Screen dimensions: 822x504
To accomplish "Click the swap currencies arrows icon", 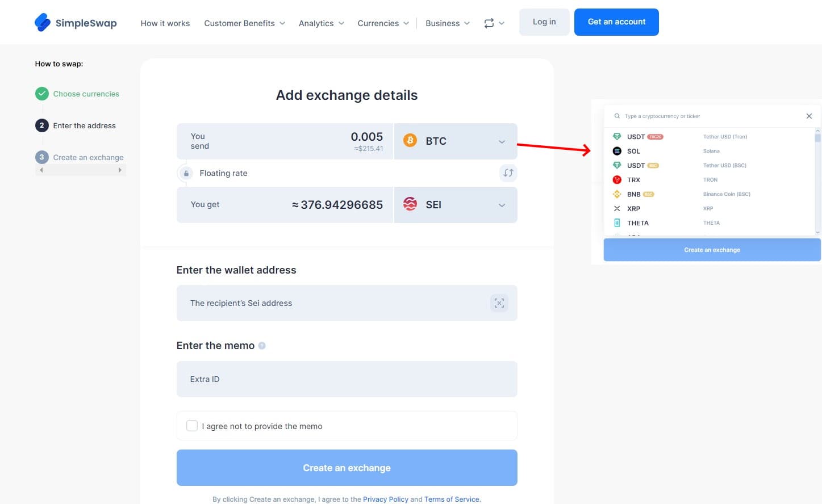I will click(x=508, y=173).
